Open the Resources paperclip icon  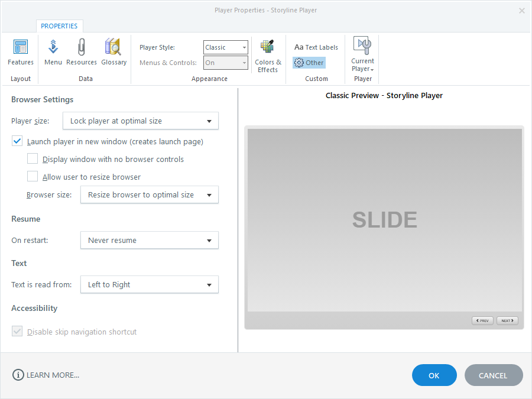coord(82,52)
